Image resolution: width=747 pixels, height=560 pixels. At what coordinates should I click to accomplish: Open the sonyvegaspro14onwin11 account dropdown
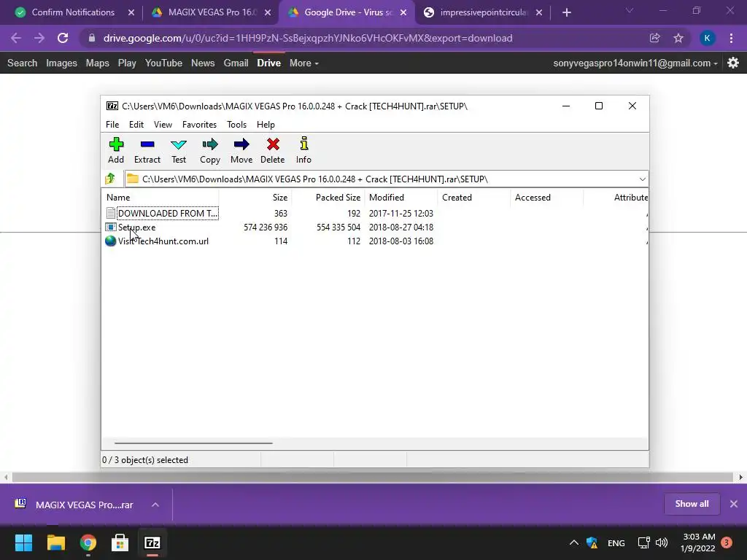pos(635,63)
